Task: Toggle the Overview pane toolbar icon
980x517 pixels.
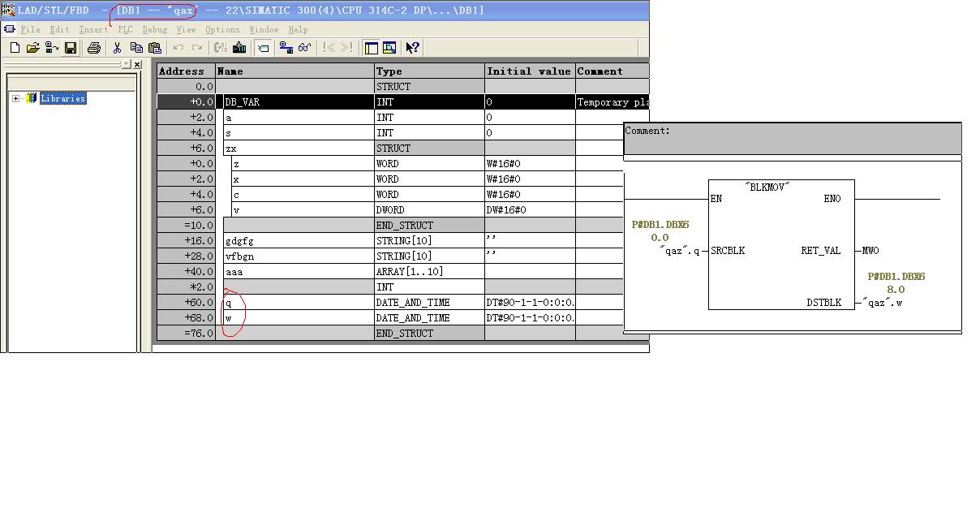Action: tap(372, 48)
